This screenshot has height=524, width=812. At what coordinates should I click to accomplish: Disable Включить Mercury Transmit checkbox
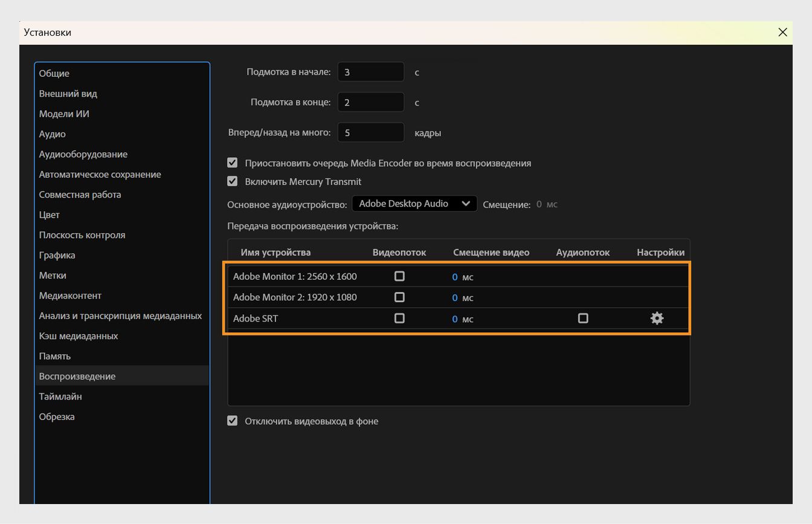pyautogui.click(x=233, y=181)
